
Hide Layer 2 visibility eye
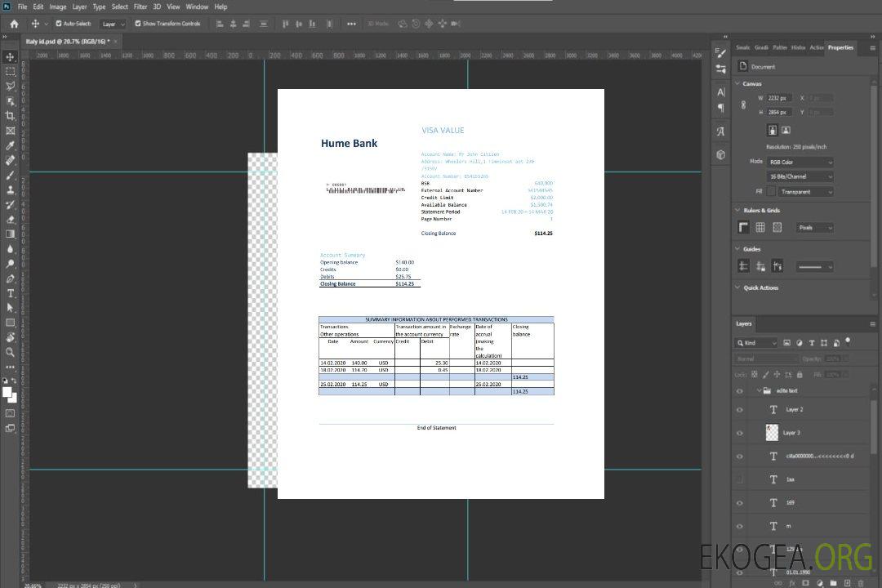tap(740, 410)
